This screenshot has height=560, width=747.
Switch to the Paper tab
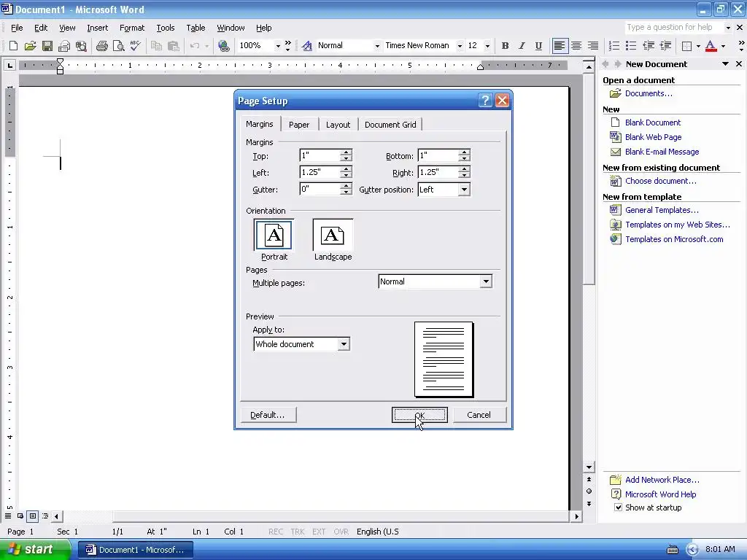coord(299,125)
